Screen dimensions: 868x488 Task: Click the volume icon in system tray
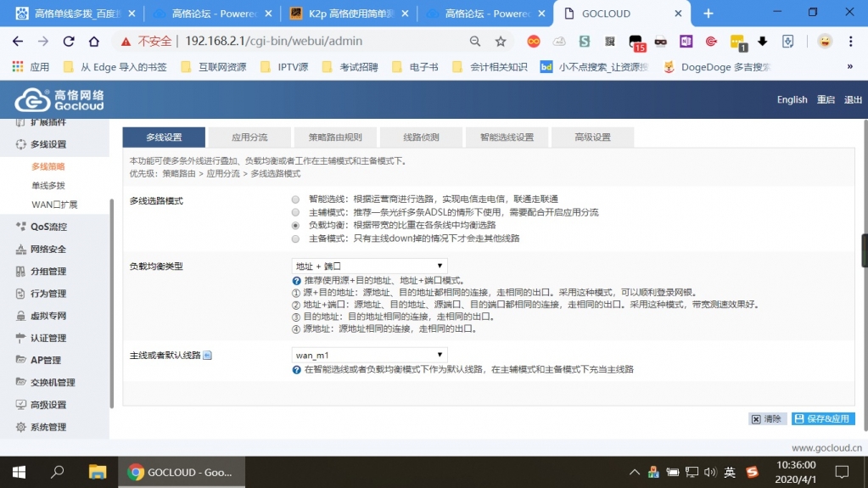[x=709, y=472]
